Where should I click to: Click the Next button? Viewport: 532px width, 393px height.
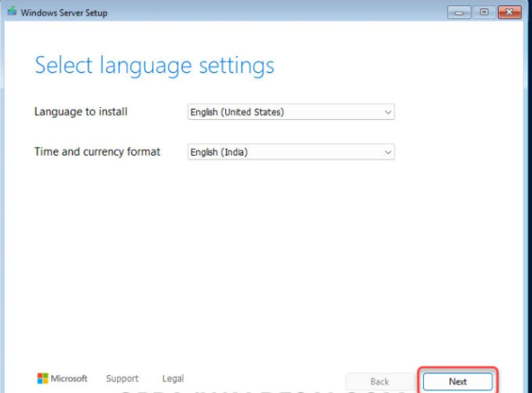458,381
